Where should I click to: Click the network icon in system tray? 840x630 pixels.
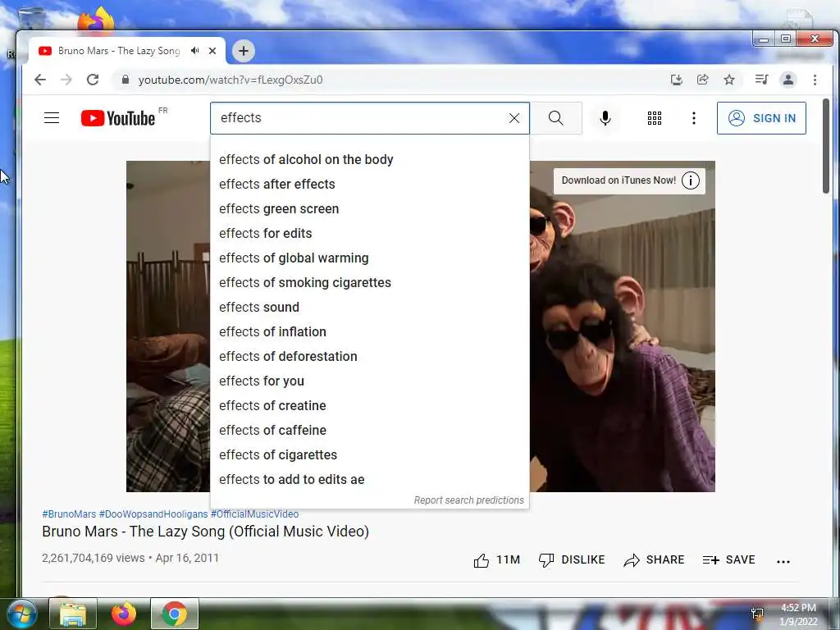757,614
